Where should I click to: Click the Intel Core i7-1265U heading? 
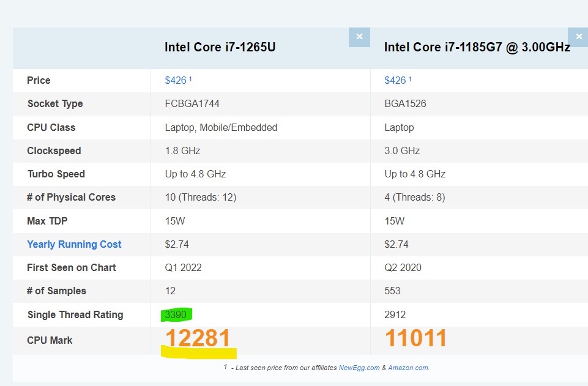pos(220,47)
